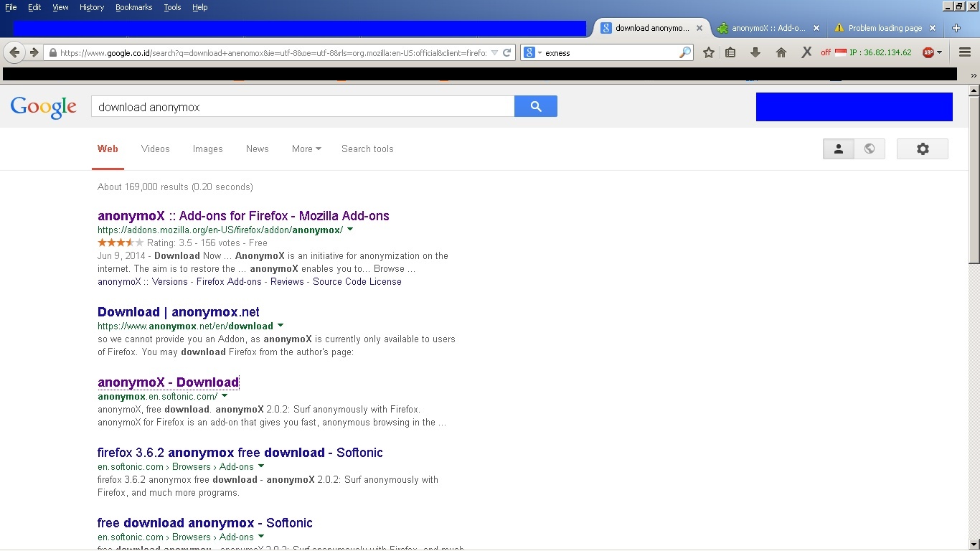Image resolution: width=980 pixels, height=551 pixels.
Task: Open the Firefox hamburger menu
Action: [x=964, y=52]
